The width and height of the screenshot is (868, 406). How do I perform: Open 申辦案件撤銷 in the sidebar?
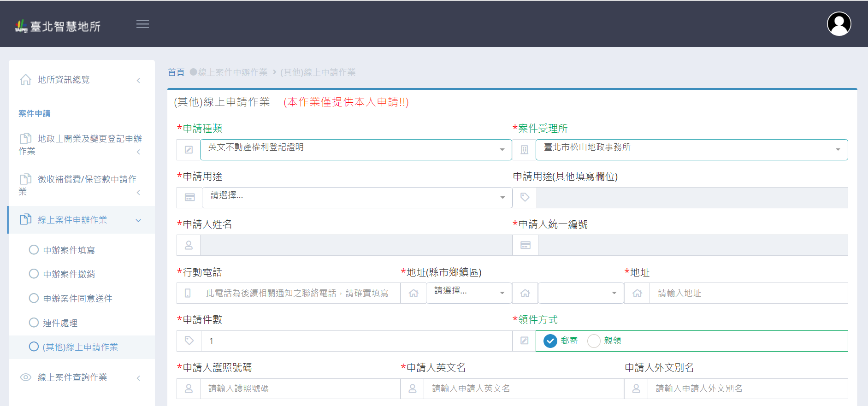[x=69, y=274]
